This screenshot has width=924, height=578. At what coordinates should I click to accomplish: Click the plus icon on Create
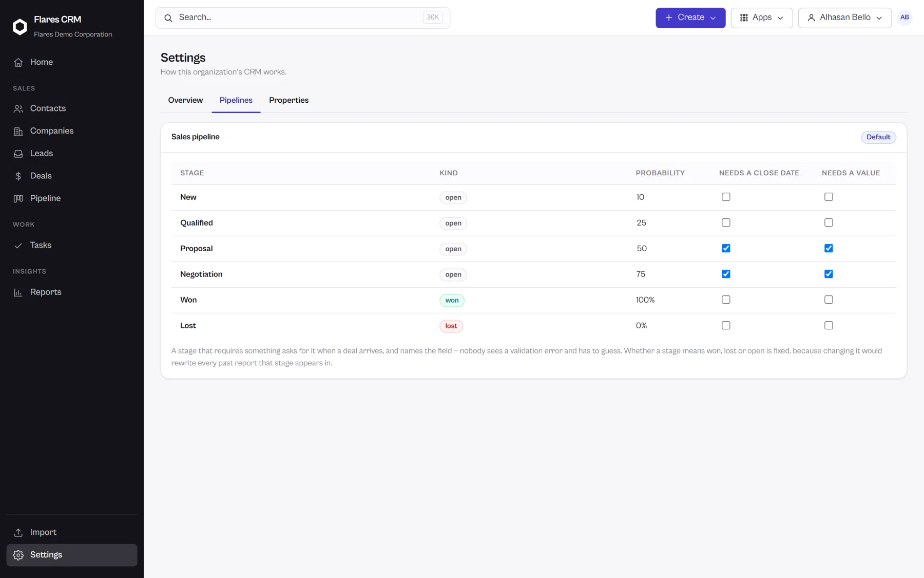pyautogui.click(x=669, y=17)
